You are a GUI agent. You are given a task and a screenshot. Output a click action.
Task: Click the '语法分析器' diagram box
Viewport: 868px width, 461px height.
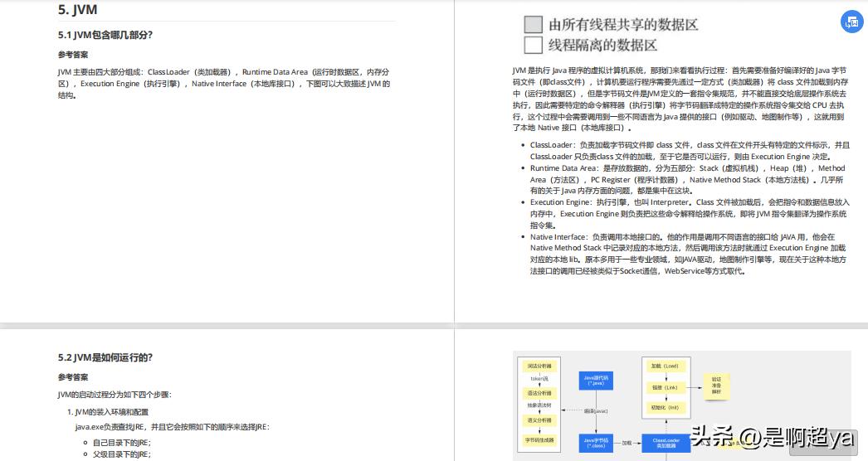539,393
